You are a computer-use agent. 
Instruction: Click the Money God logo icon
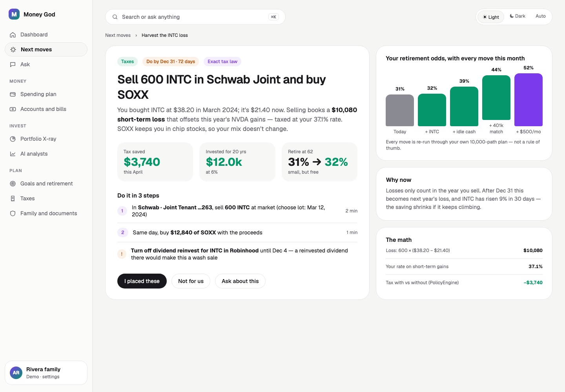coord(14,14)
